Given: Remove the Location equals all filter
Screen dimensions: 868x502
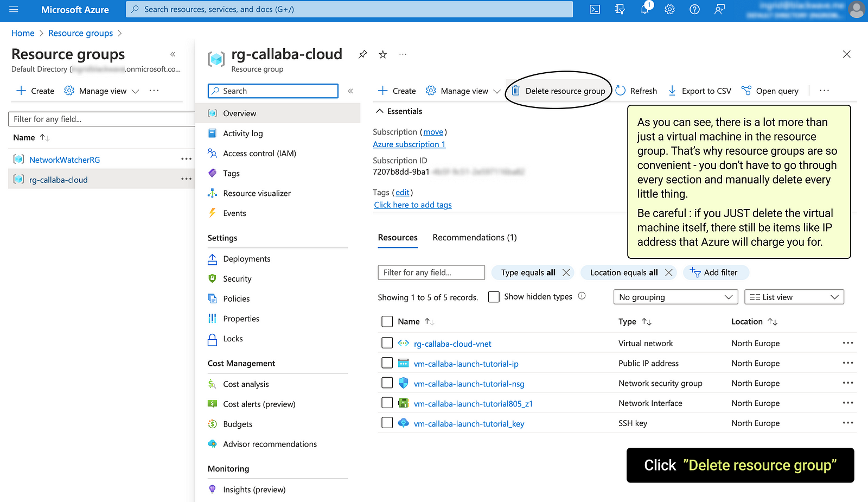Looking at the screenshot, I should [x=668, y=272].
